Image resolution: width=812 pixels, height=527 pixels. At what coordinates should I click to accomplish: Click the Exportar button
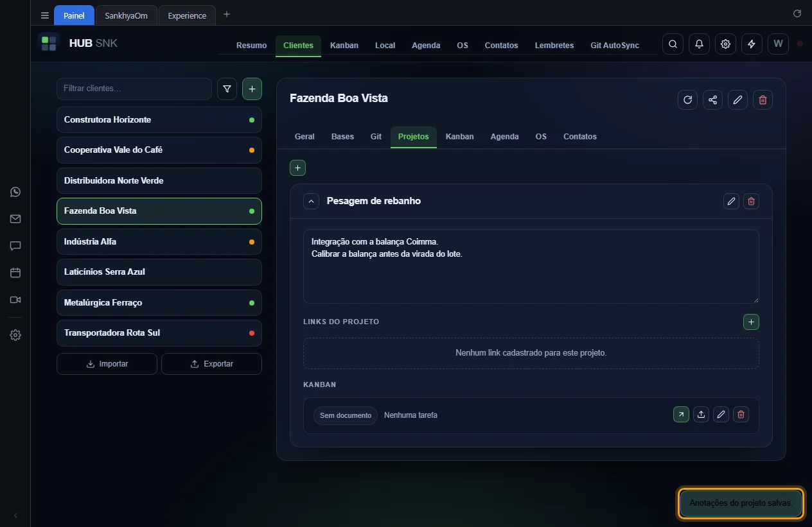[x=211, y=364]
